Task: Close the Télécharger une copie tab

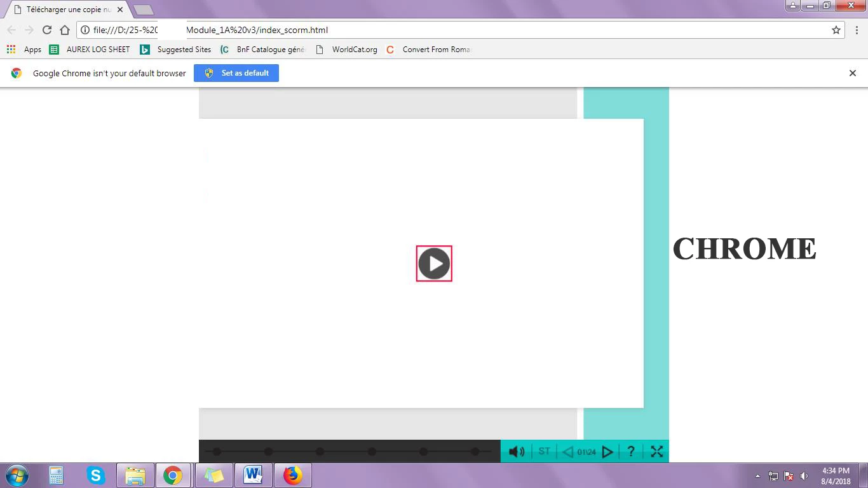Action: coord(120,10)
